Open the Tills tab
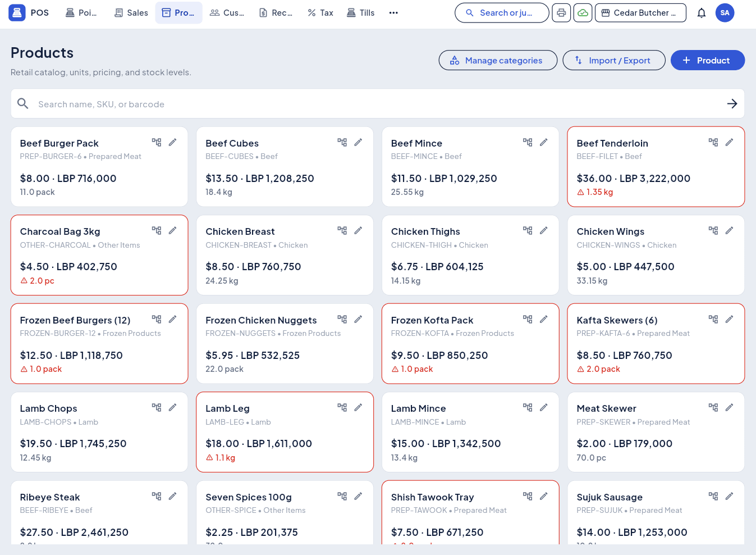Viewport: 756px width, 555px height. pyautogui.click(x=360, y=12)
